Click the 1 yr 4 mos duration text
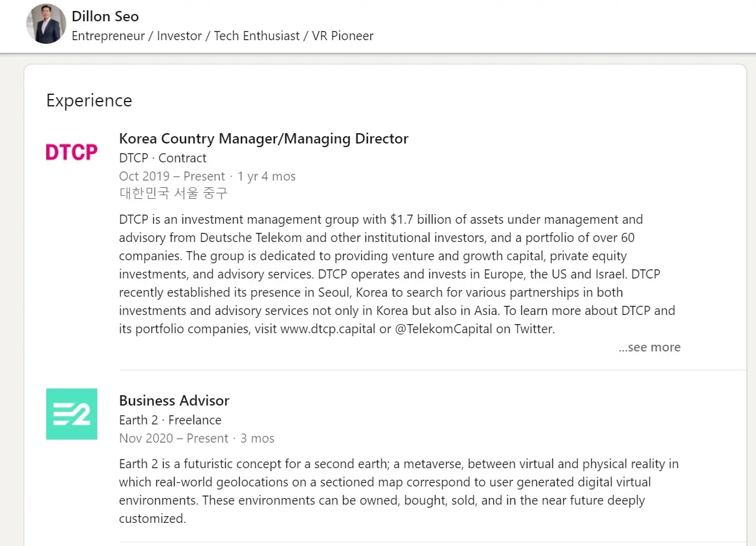 coord(266,176)
